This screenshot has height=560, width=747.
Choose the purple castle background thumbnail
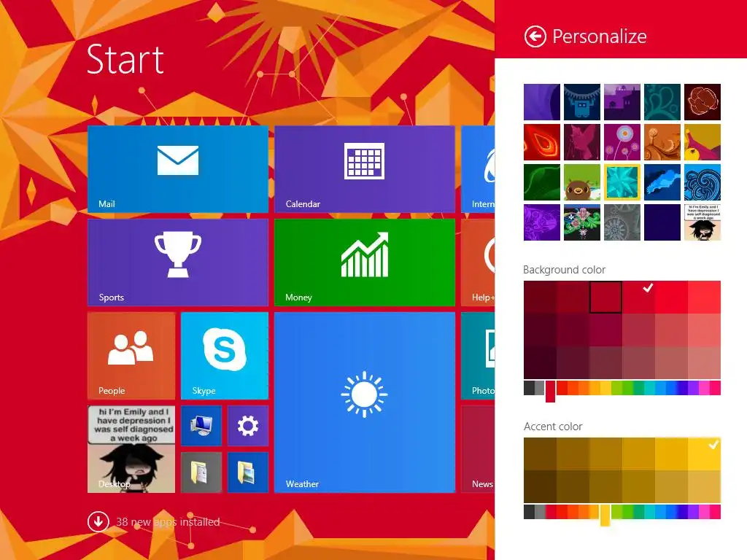[x=622, y=102]
